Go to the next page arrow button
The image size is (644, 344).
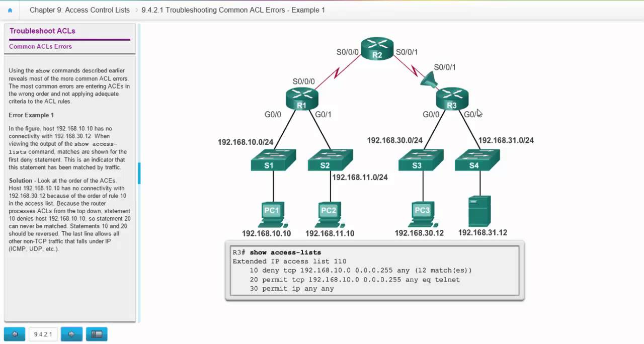pyautogui.click(x=71, y=334)
